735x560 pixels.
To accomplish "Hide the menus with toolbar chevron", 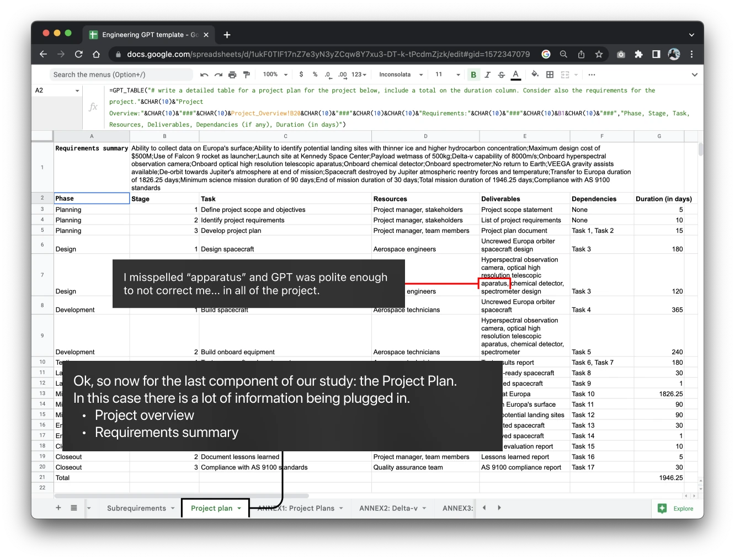I will [x=694, y=74].
